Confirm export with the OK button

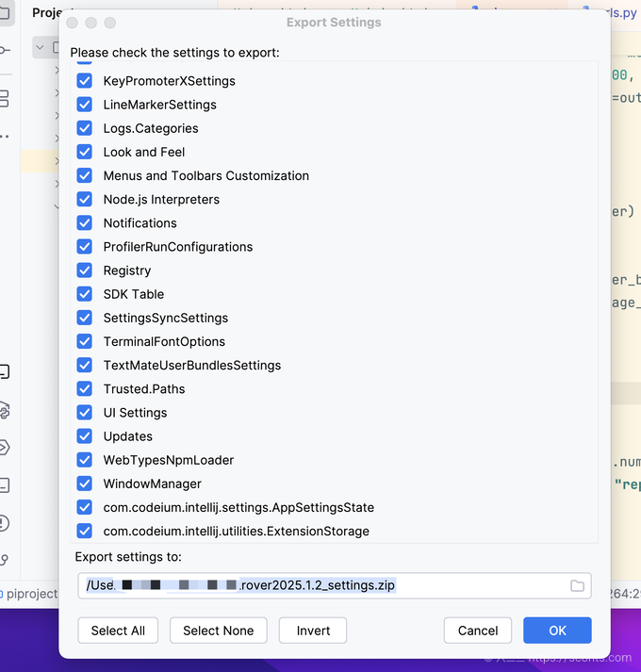click(557, 631)
